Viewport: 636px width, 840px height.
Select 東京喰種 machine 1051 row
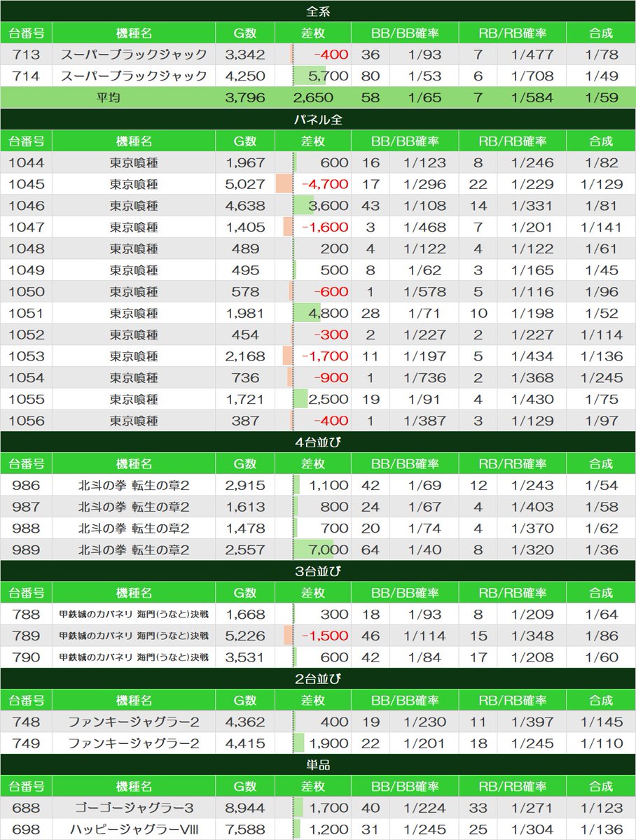click(318, 313)
